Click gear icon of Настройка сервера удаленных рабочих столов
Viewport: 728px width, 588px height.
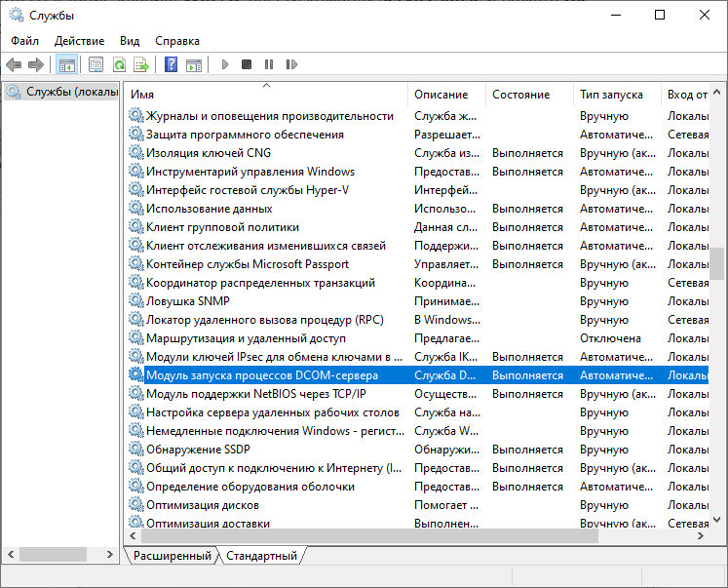(136, 412)
